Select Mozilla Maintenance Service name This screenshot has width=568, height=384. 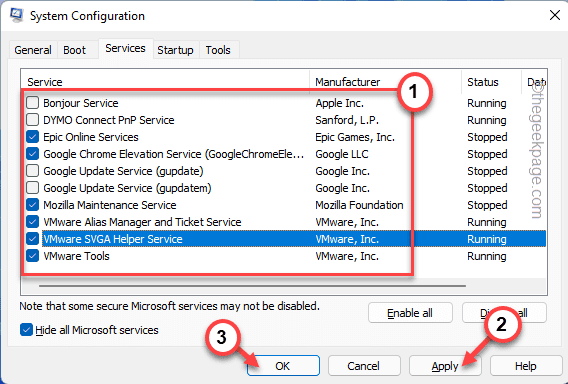[x=110, y=205]
